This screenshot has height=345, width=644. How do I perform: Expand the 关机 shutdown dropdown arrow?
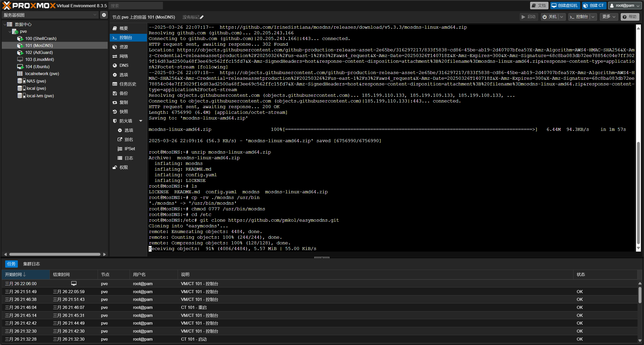pyautogui.click(x=562, y=17)
